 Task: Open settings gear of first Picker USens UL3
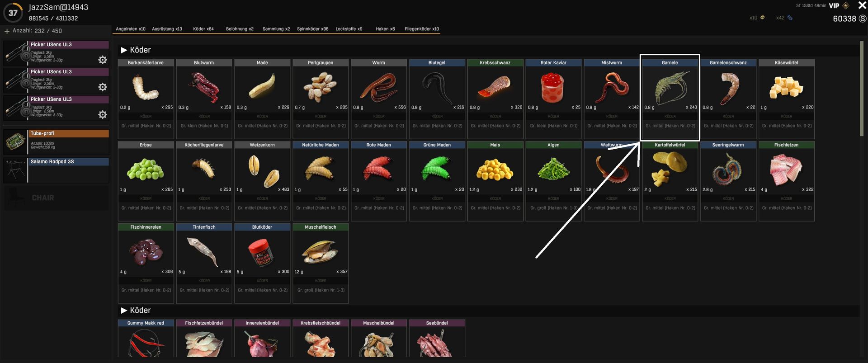click(x=103, y=60)
